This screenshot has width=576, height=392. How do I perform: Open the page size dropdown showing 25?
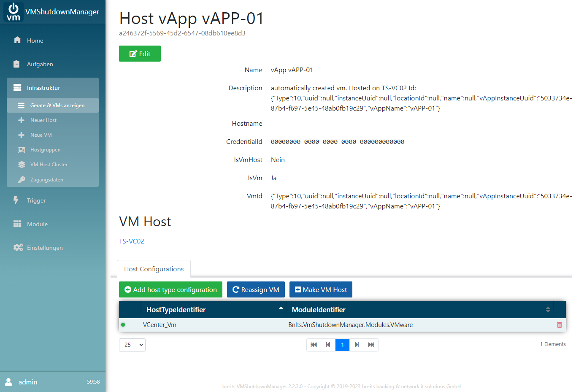[132, 345]
